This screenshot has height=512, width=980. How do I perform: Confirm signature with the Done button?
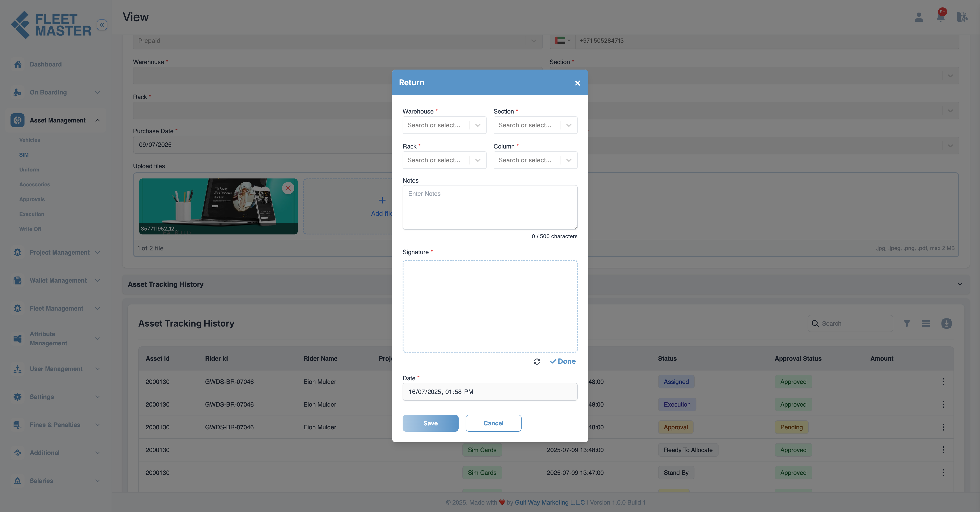tap(562, 361)
